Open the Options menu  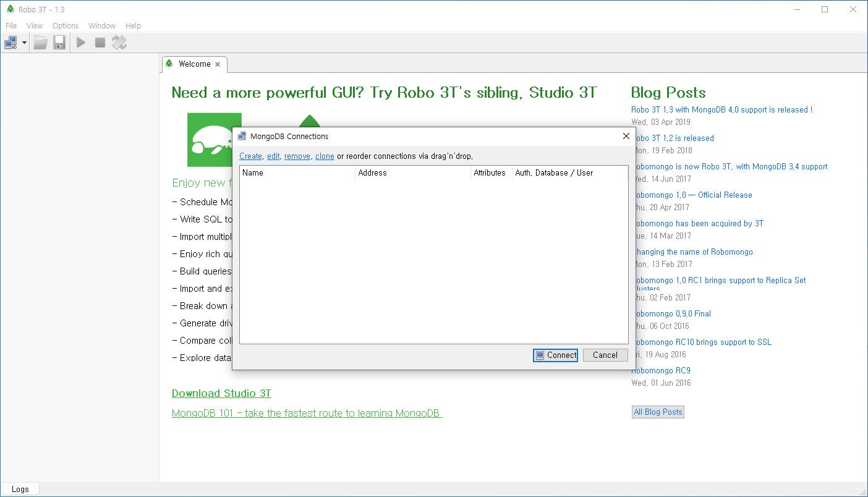66,25
